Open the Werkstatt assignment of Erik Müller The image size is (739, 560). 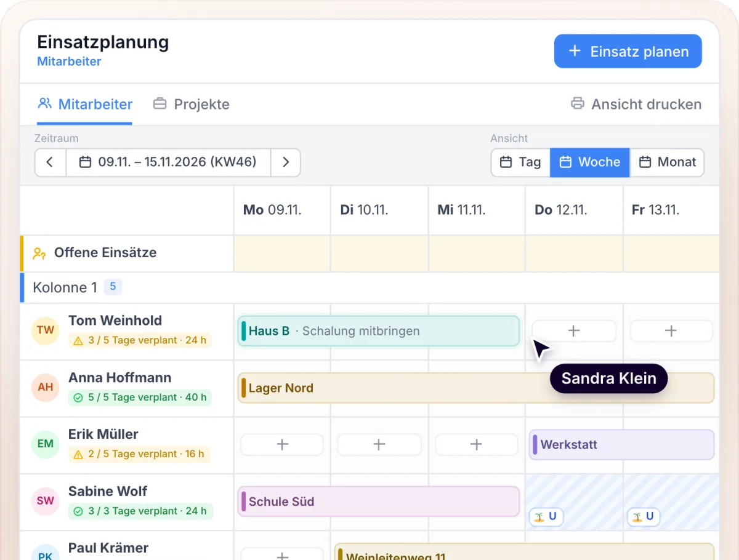(x=621, y=444)
